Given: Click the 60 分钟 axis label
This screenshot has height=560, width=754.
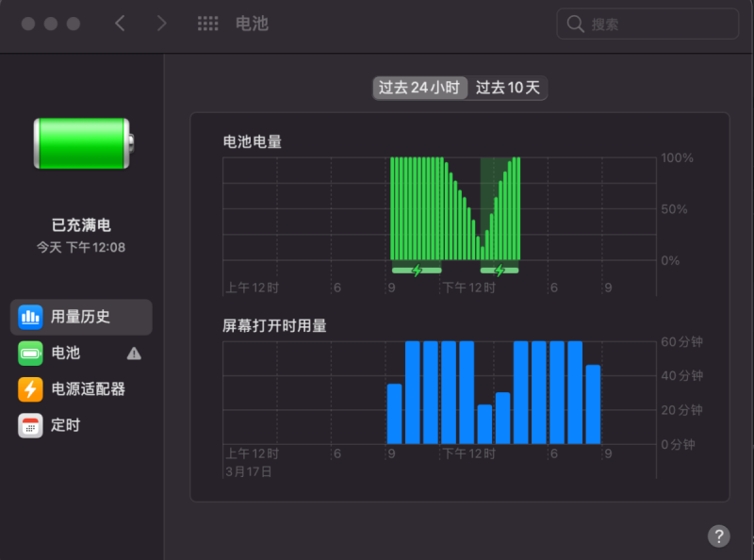Looking at the screenshot, I should (681, 341).
